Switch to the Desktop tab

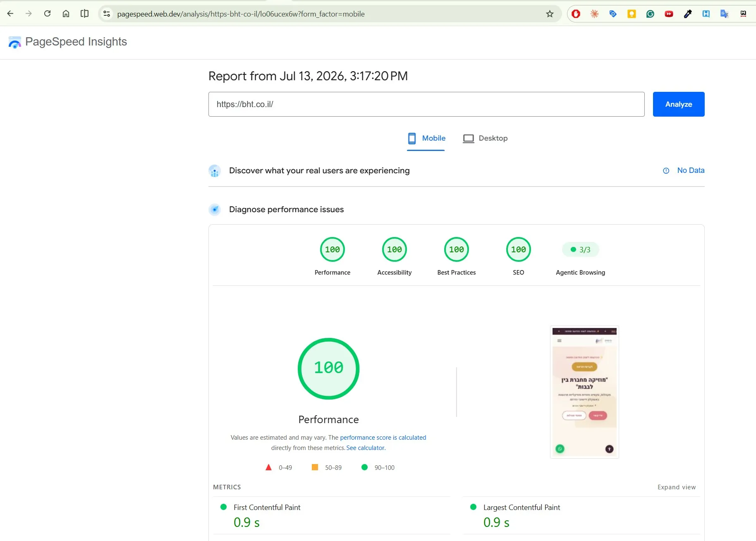coord(485,138)
